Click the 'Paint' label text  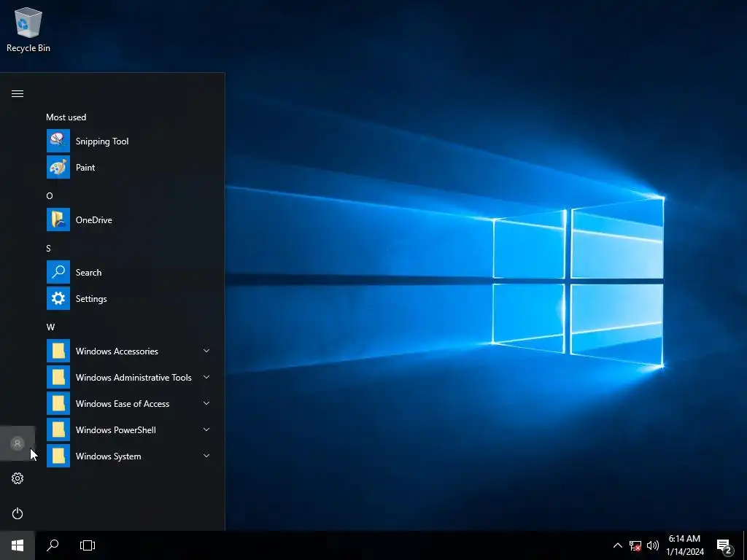pos(85,168)
